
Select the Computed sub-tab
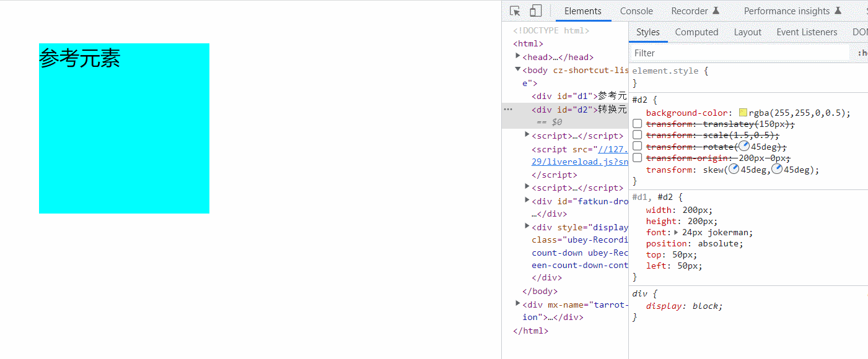point(697,32)
